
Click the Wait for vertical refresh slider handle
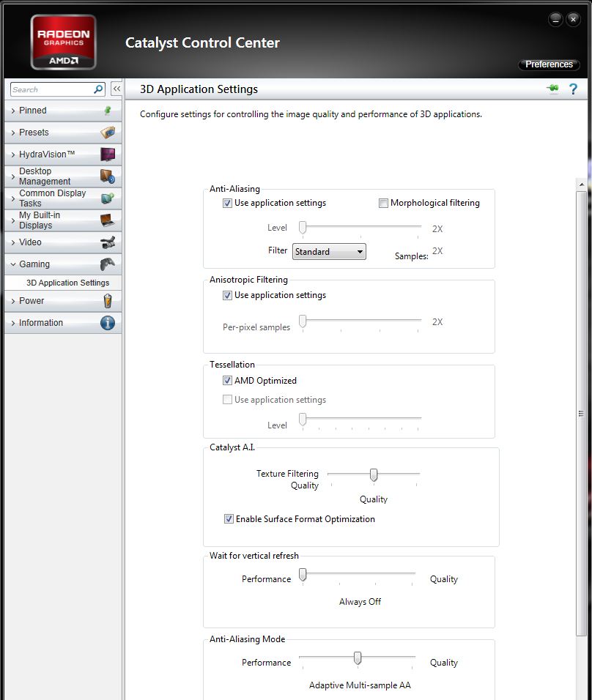click(x=303, y=575)
